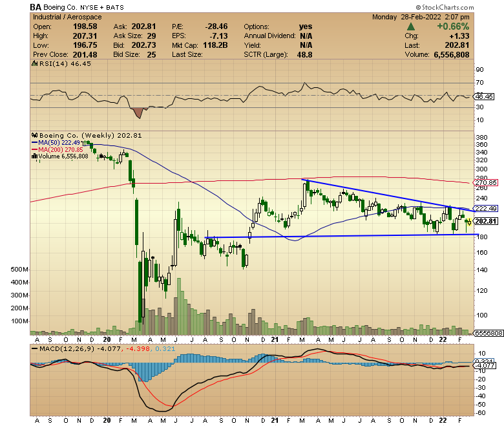
Task: Click the Low value 196.75
Action: coord(85,45)
